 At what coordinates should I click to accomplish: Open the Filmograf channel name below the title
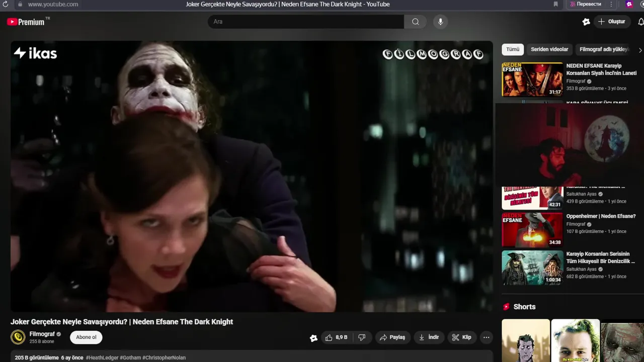(x=42, y=334)
